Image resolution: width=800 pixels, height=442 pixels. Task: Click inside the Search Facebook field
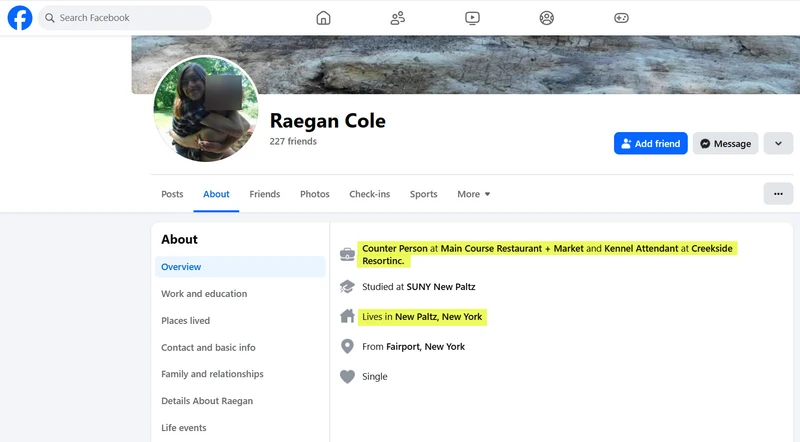point(125,18)
